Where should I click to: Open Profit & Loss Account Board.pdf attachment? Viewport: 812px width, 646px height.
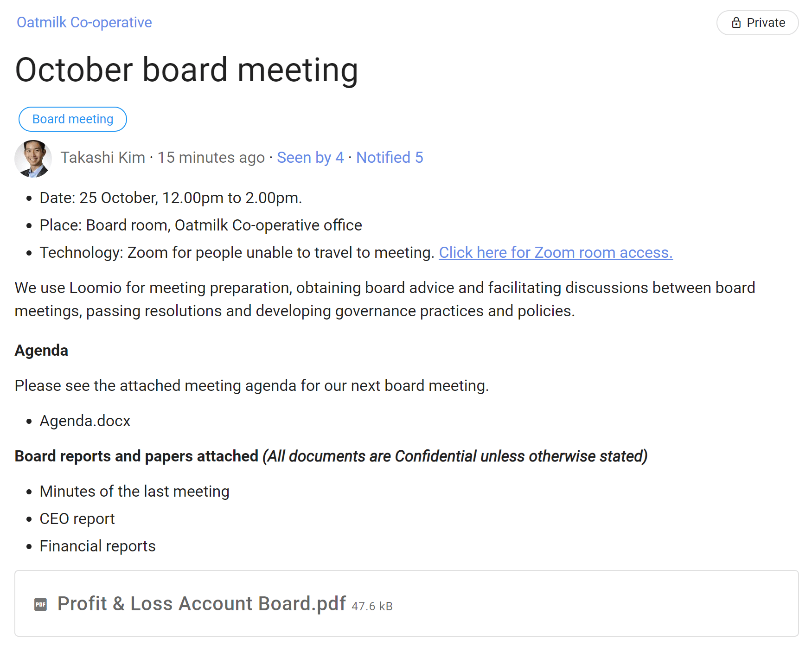(201, 603)
